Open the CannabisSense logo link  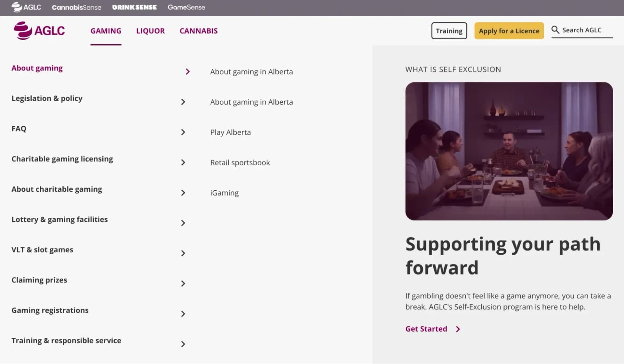coord(76,7)
